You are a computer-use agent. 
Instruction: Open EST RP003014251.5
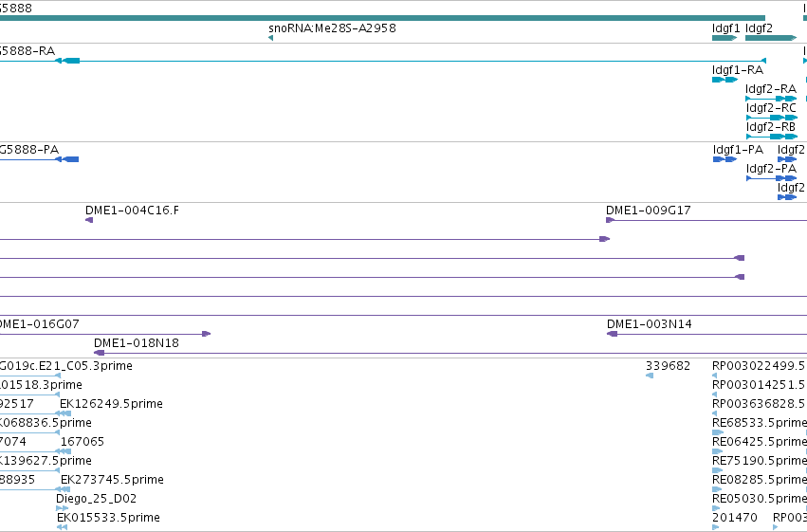760,385
